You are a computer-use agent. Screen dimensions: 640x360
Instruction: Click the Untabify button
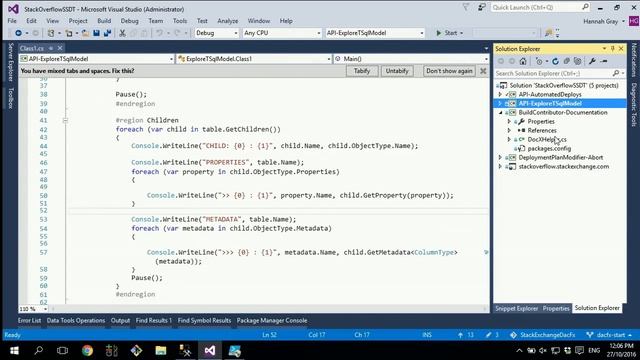click(x=397, y=71)
